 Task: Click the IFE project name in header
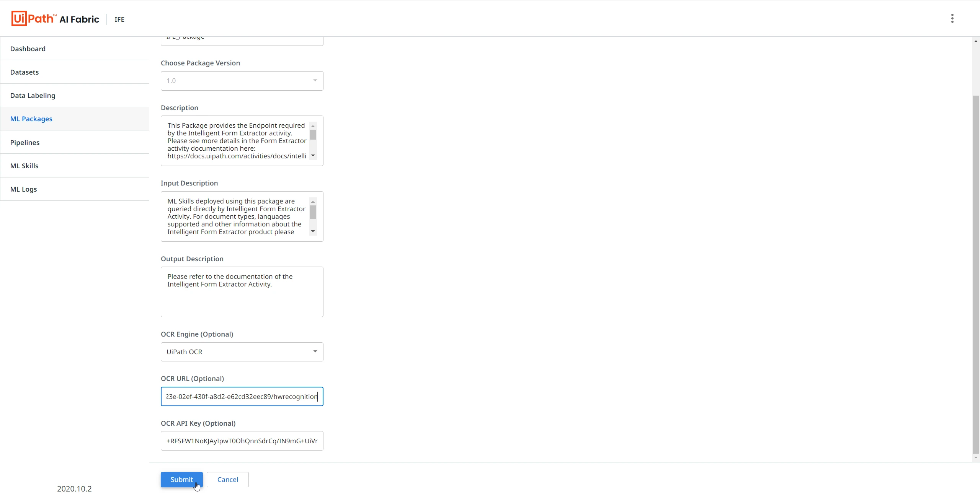[x=119, y=20]
